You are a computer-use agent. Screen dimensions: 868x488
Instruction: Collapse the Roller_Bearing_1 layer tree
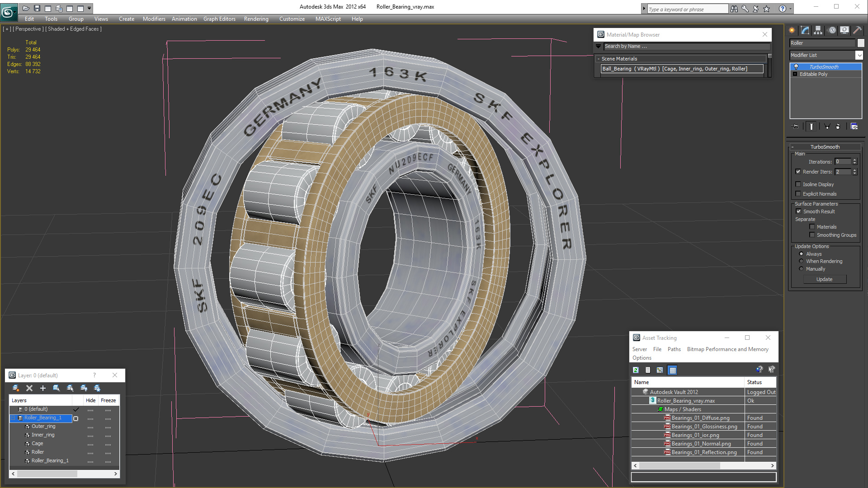pos(13,418)
